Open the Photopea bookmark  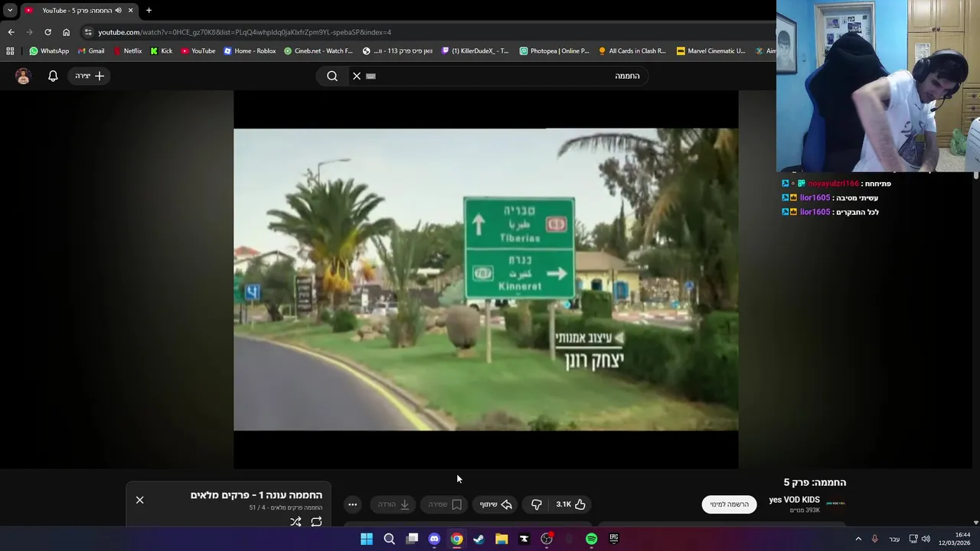(x=554, y=51)
